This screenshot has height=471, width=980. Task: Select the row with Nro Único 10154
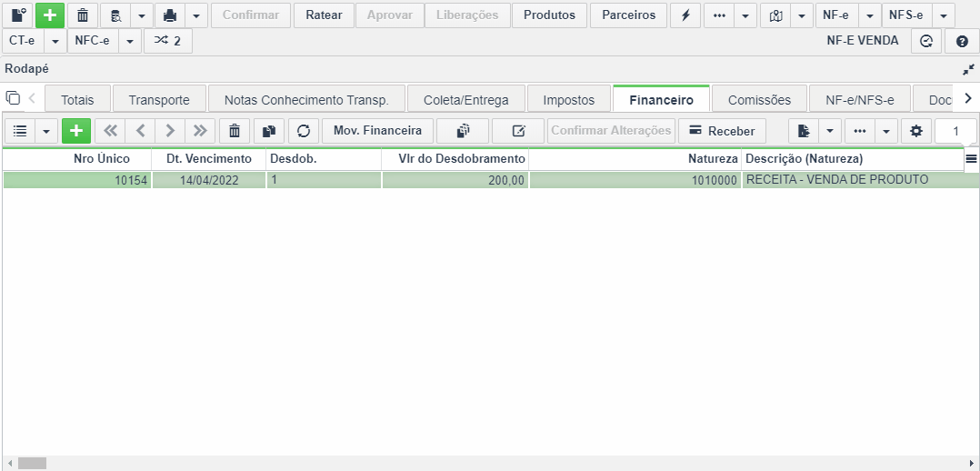tap(490, 180)
